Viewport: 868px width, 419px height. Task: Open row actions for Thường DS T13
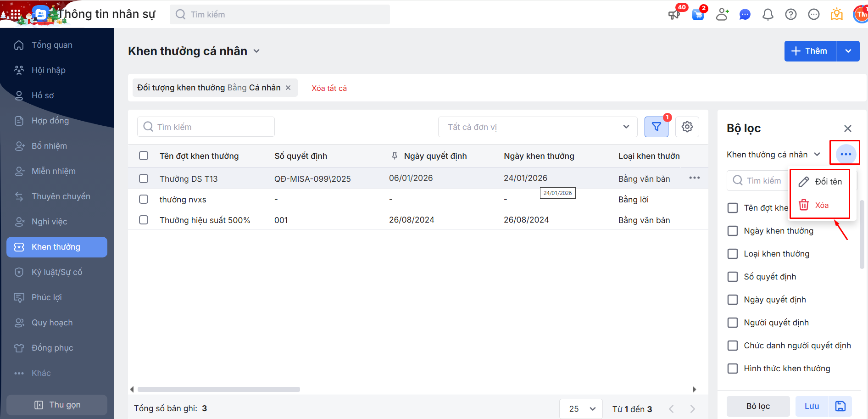[695, 178]
